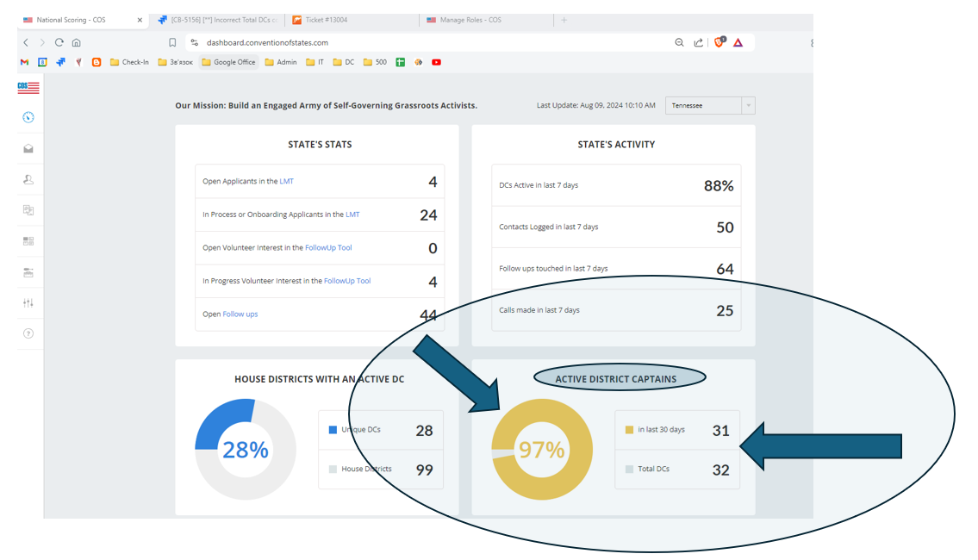
Task: Reload the page
Action: [59, 42]
